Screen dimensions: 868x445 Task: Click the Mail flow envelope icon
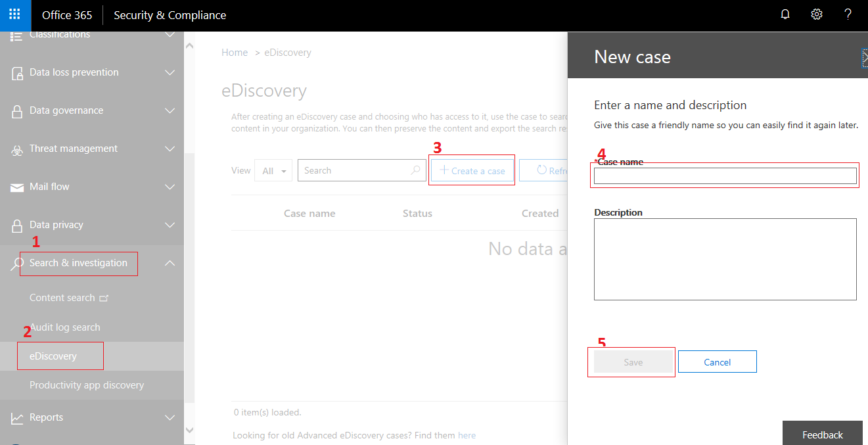17,187
